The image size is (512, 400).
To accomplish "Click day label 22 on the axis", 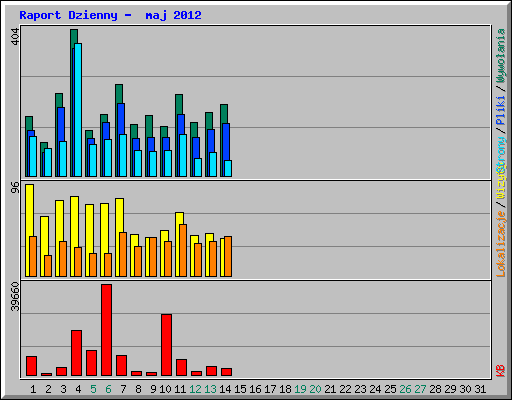I will click(x=345, y=389).
